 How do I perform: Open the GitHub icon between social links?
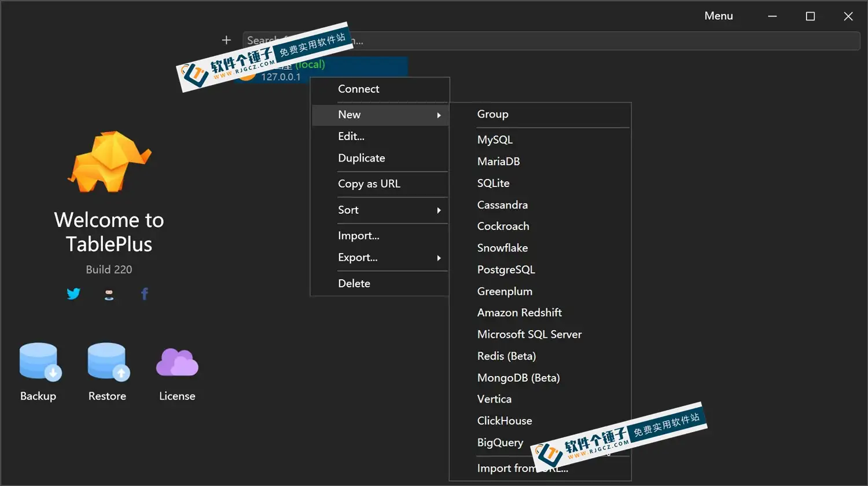tap(109, 294)
